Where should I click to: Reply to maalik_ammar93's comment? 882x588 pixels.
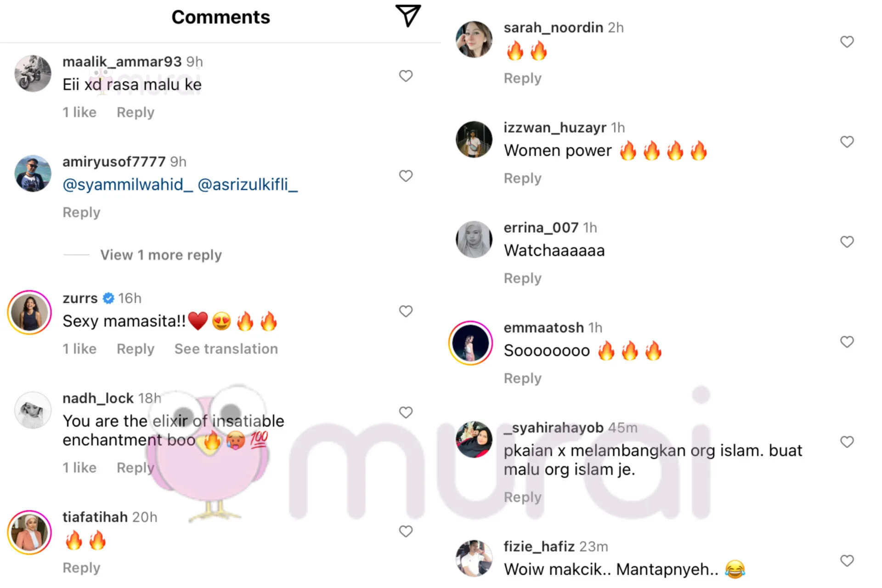[136, 113]
